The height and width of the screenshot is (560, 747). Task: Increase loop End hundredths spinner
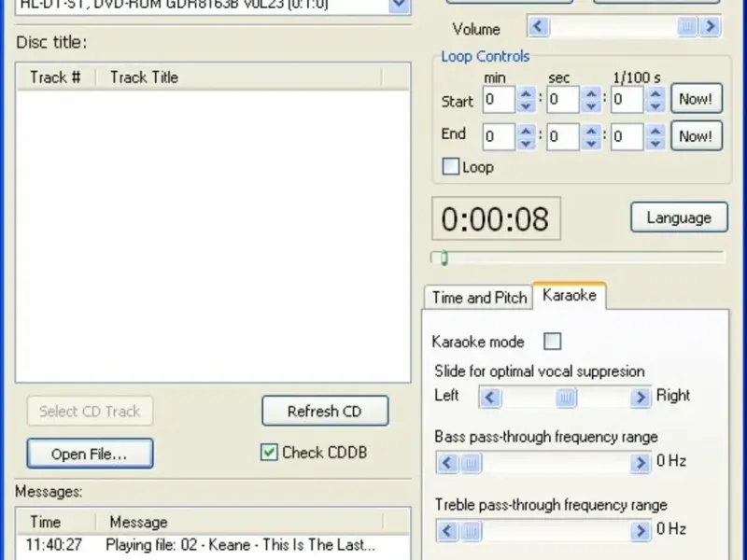pyautogui.click(x=655, y=131)
